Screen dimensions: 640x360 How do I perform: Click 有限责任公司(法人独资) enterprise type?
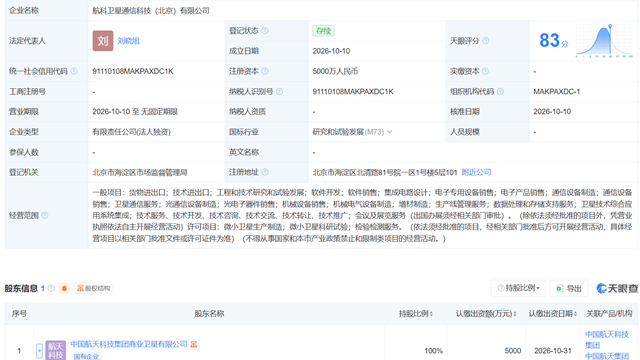coord(131,132)
